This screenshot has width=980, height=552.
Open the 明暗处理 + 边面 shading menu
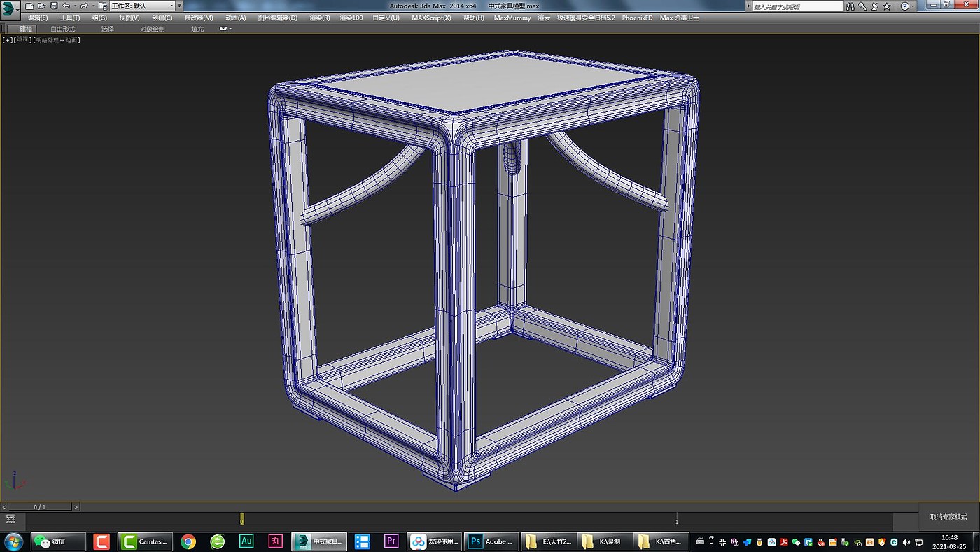click(57, 40)
